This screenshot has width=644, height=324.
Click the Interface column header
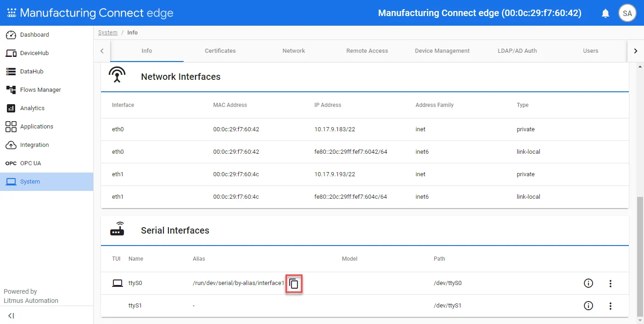123,105
